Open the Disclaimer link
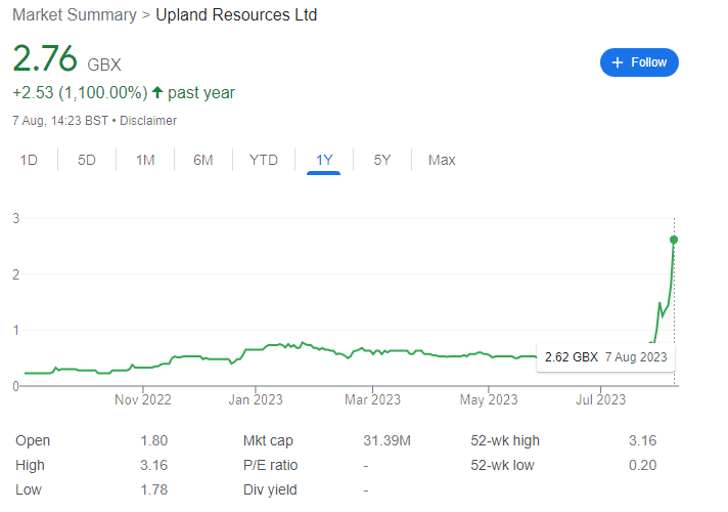 click(148, 121)
